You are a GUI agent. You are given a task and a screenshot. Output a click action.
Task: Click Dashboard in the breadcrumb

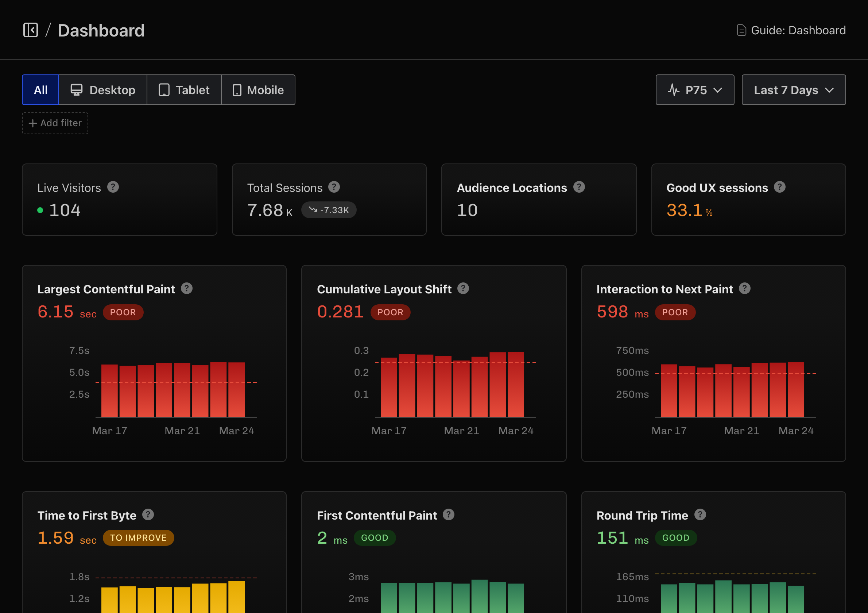[101, 30]
